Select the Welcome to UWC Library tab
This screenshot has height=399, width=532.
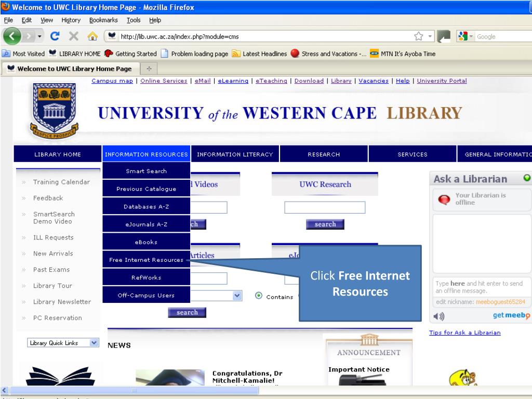pos(71,69)
